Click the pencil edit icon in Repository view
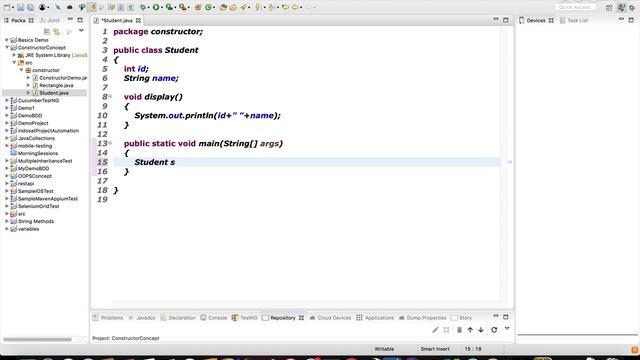This screenshot has height=360, width=640. [x=435, y=330]
